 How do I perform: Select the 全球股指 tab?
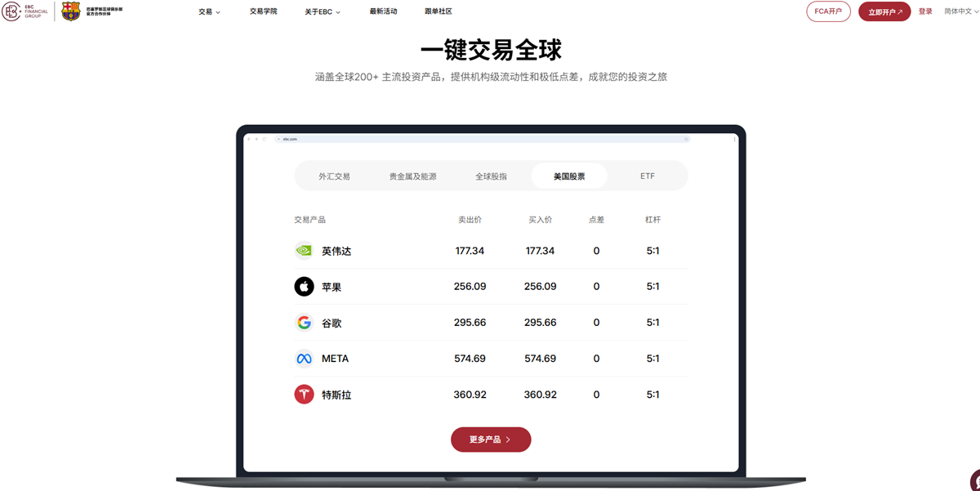tap(493, 175)
